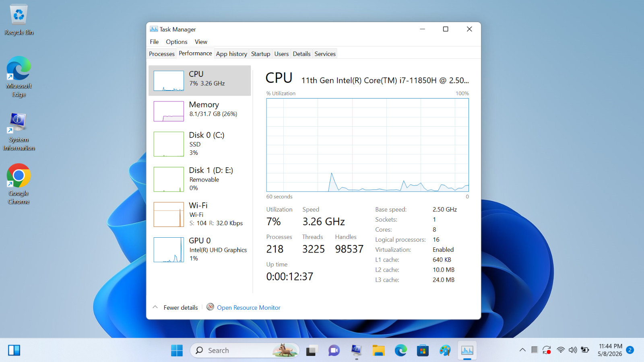Open System Information desktop shortcut
Viewport: 644px width, 362px height.
pos(19,131)
